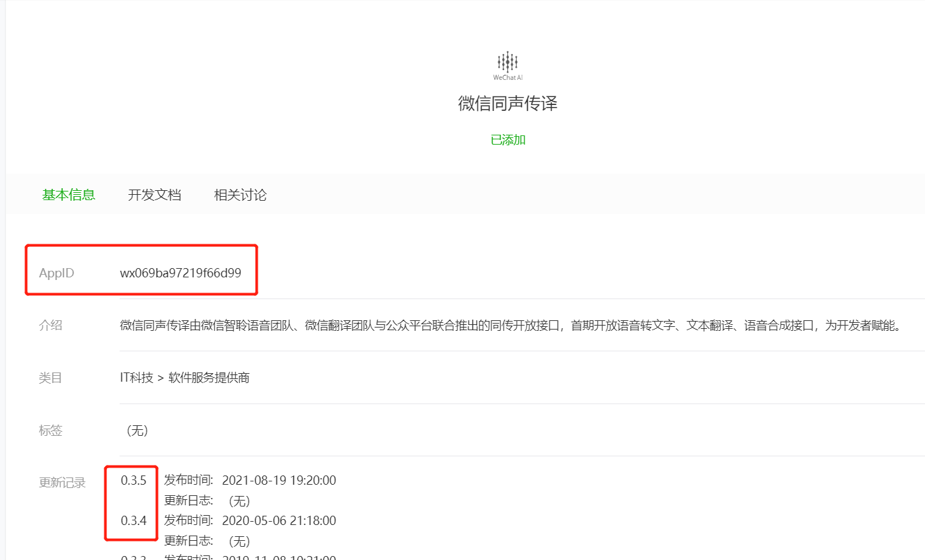Click the 已添加 status text
This screenshot has width=925, height=560.
[508, 140]
